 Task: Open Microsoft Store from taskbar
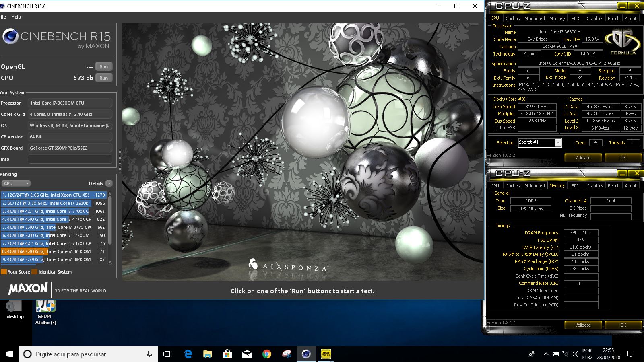tap(227, 354)
